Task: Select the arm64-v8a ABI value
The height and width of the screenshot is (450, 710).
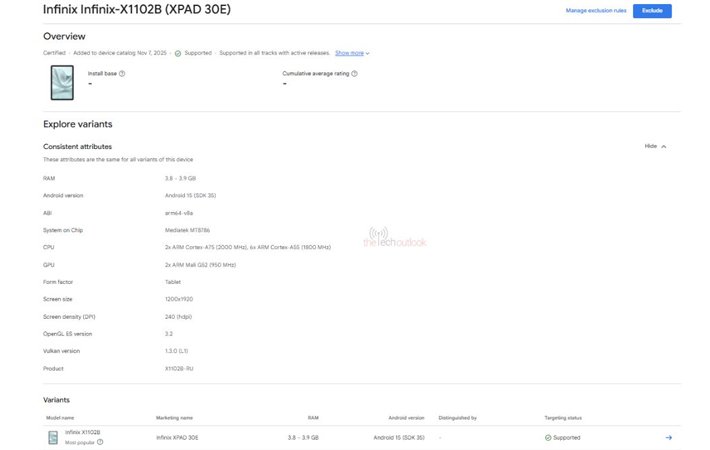Action: click(179, 213)
